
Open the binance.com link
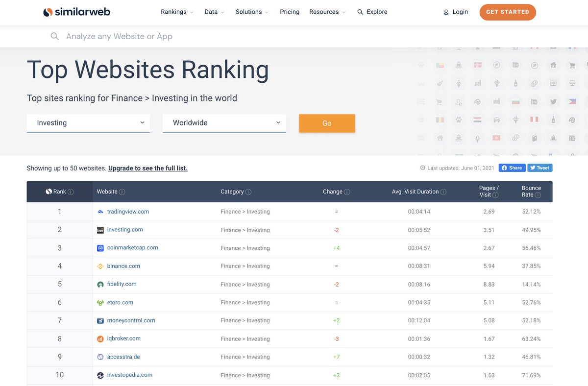[x=123, y=266]
